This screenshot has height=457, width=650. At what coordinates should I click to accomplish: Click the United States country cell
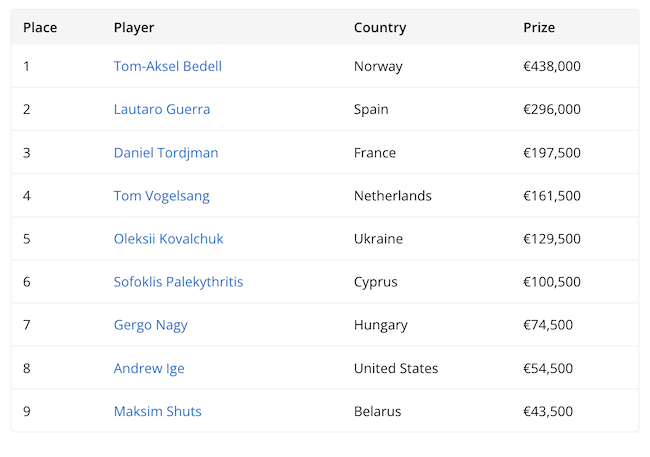tap(396, 368)
